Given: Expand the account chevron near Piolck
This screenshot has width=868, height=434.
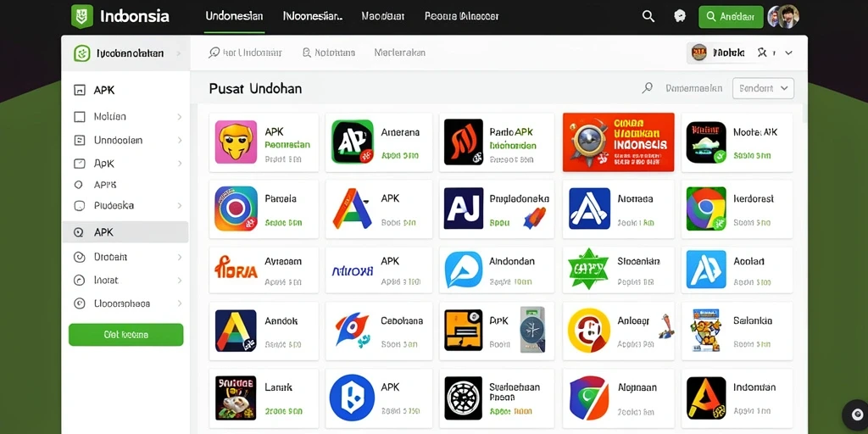Looking at the screenshot, I should click(x=789, y=53).
